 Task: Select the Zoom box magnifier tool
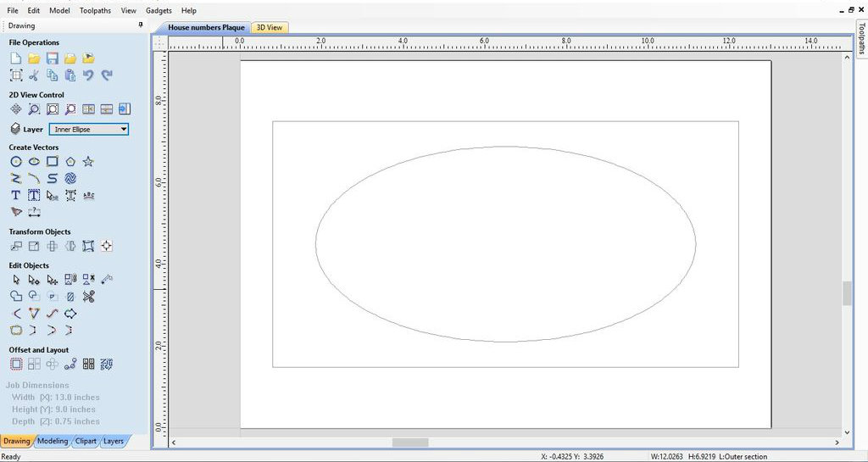coord(34,109)
